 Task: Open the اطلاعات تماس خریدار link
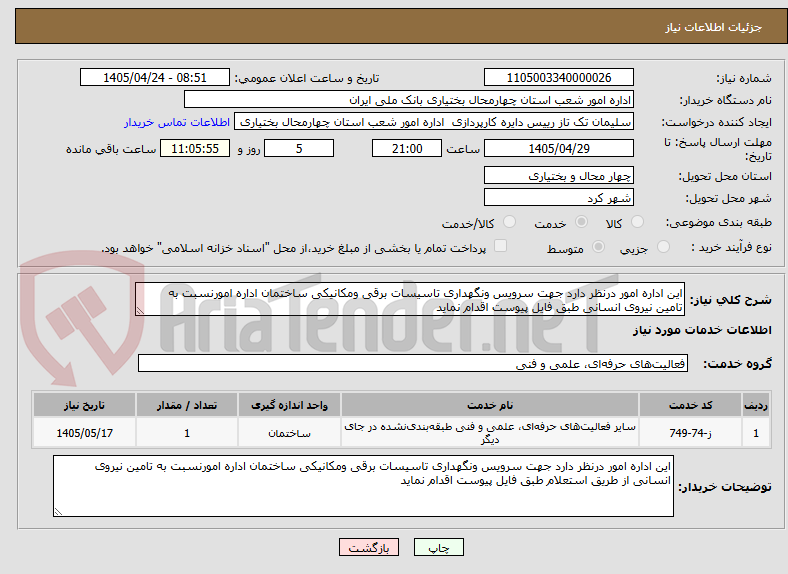(177, 122)
